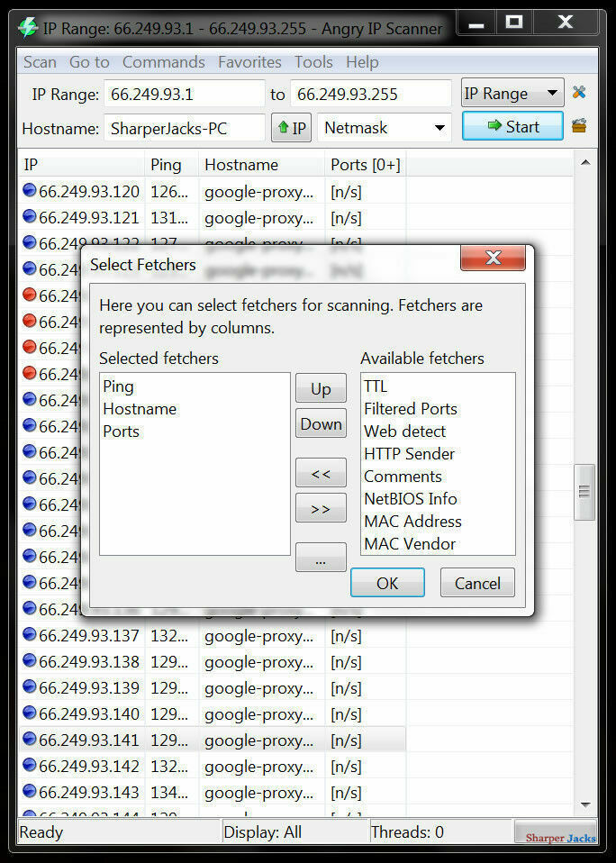Viewport: 616px width, 863px height.
Task: Click the << button to add fetcher
Action: 321,473
